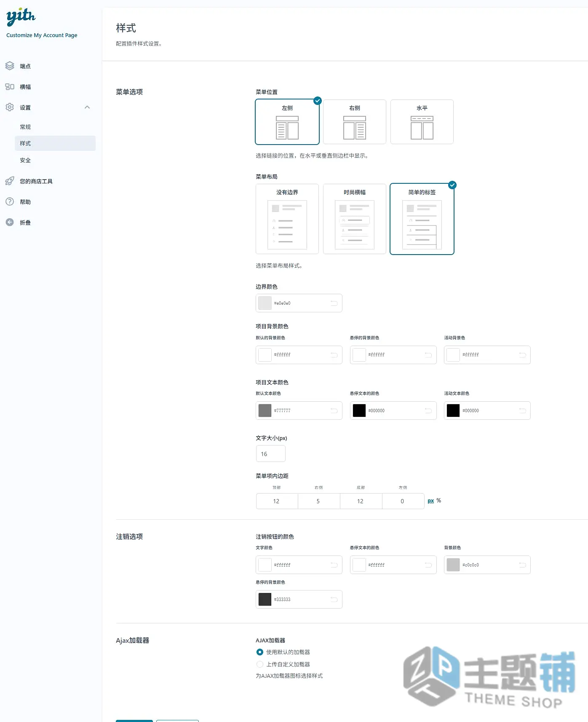Choose the 没有边界 menu layout

(x=287, y=219)
